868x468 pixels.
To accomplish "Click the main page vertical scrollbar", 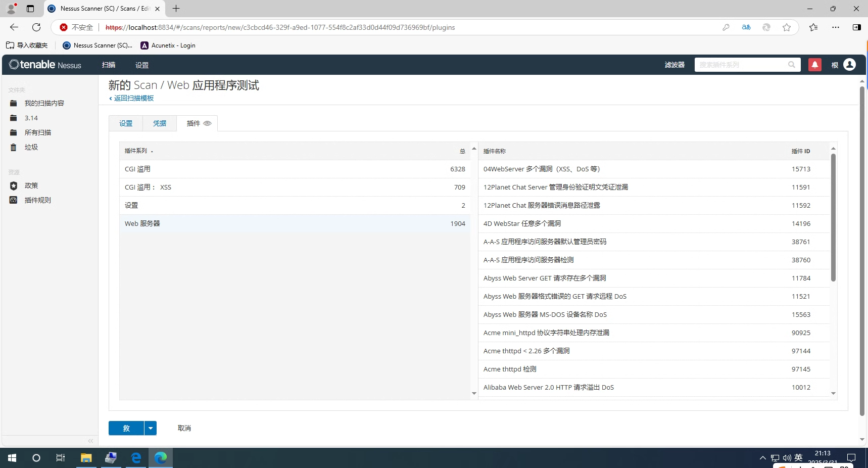I will pos(862,251).
